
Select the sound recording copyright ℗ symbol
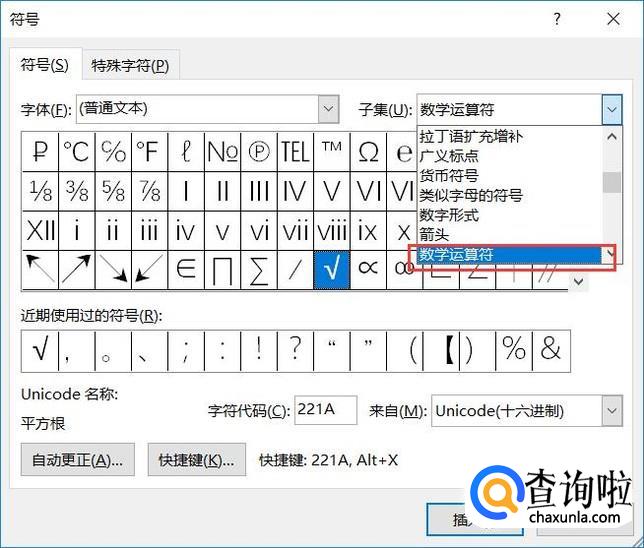click(259, 152)
